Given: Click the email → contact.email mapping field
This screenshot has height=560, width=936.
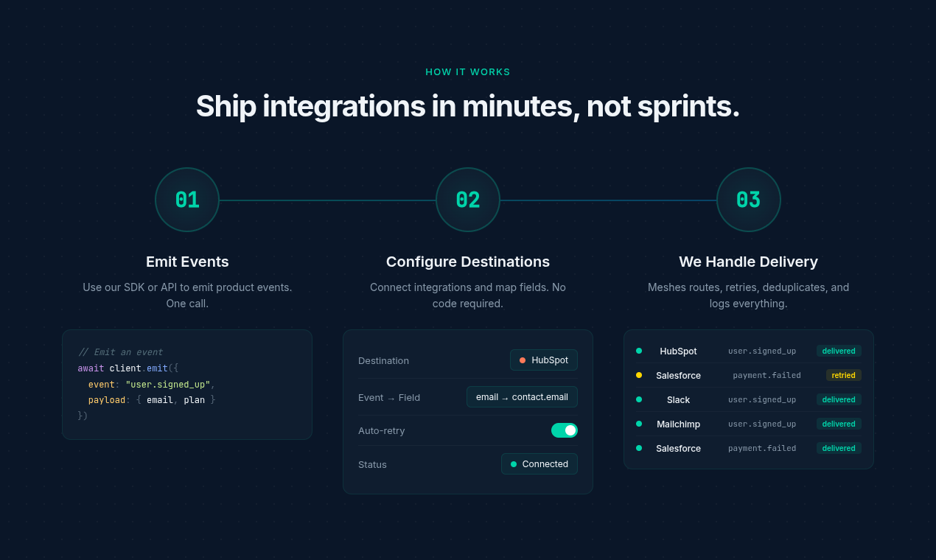Looking at the screenshot, I should point(522,397).
